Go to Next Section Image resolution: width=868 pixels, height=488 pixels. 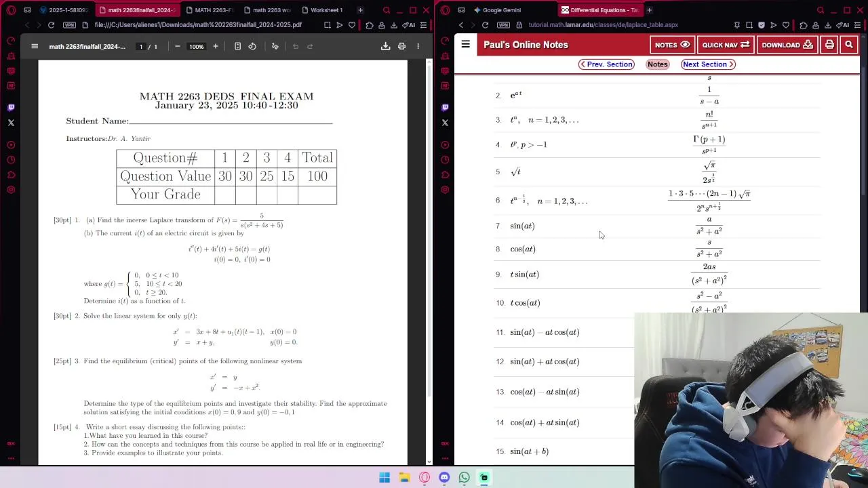point(708,64)
